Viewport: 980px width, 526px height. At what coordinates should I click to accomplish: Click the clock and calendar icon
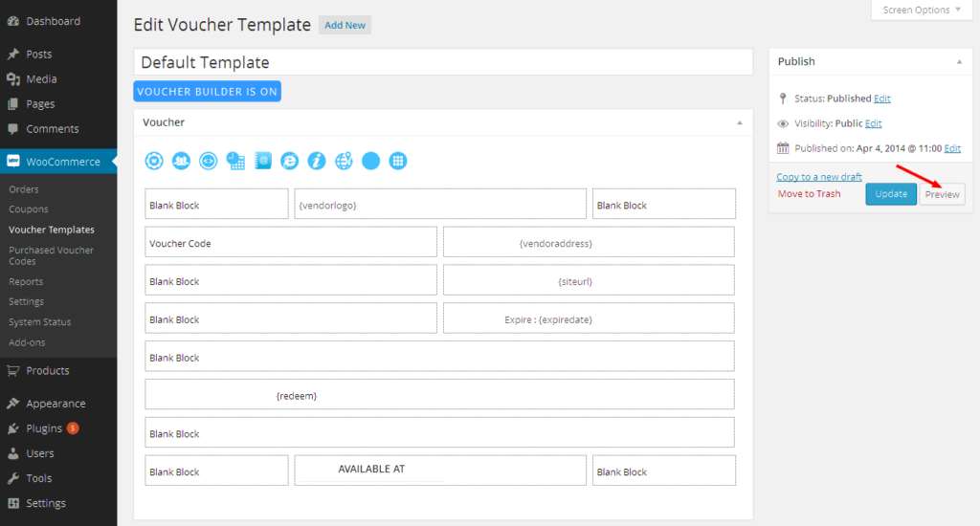coord(235,161)
